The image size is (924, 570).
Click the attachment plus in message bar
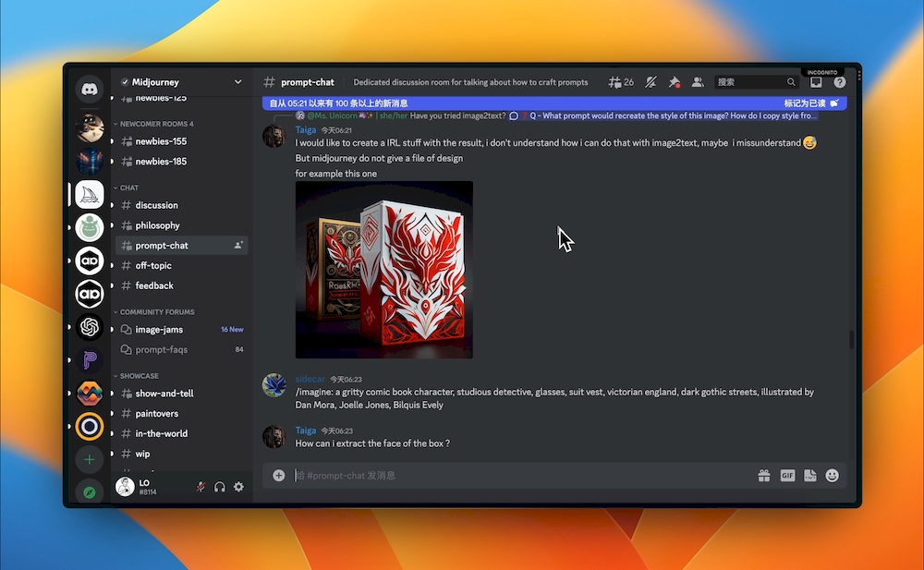pos(279,475)
